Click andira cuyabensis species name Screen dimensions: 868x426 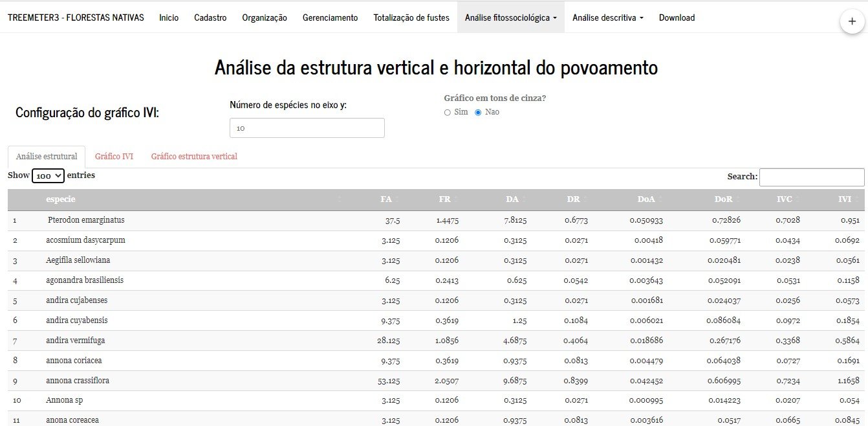tap(77, 320)
